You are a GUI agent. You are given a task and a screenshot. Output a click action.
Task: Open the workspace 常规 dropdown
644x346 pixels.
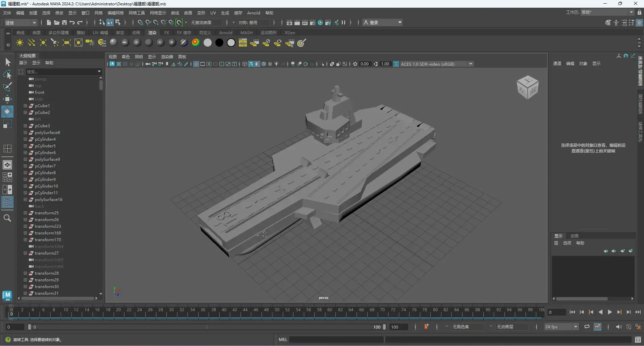point(607,12)
